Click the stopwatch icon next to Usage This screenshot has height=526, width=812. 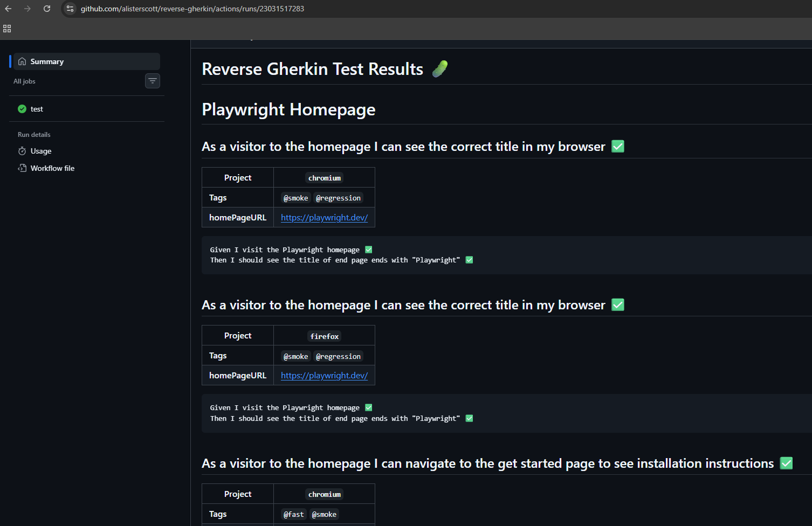pyautogui.click(x=21, y=151)
